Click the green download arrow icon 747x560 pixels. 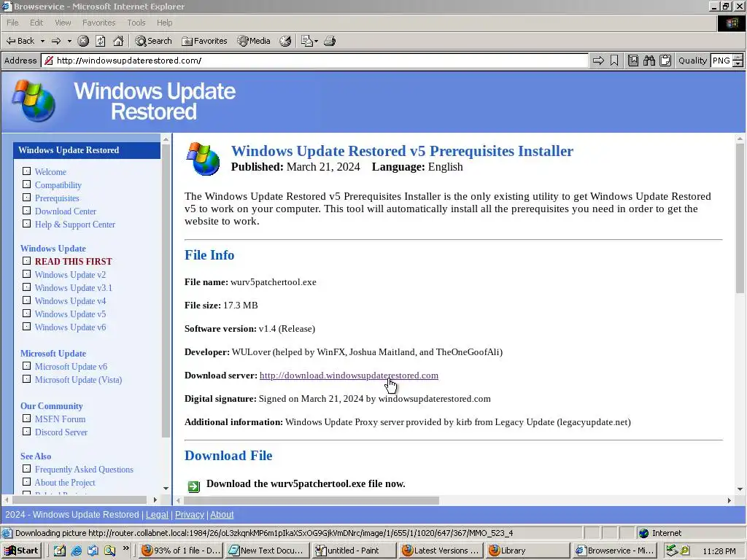click(194, 486)
